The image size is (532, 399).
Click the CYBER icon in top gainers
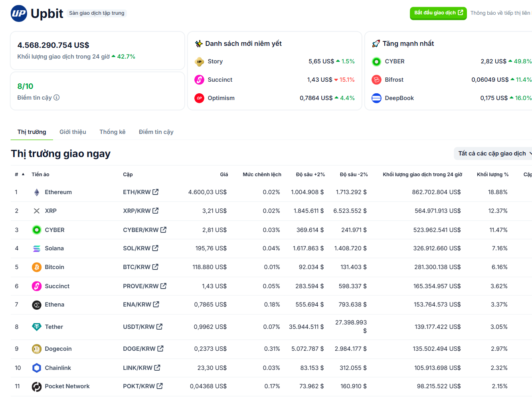coord(376,61)
